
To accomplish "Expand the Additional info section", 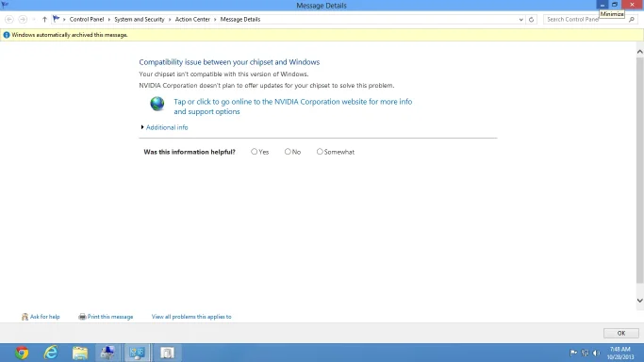I will (142, 127).
